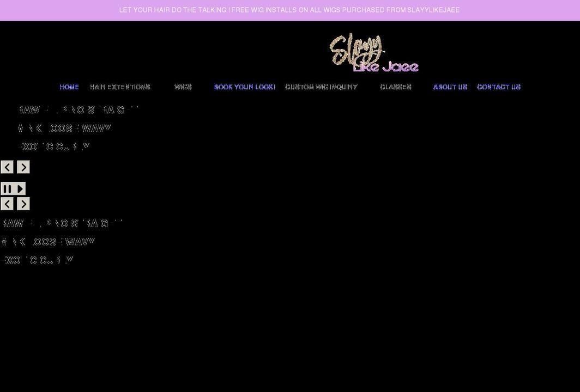The height and width of the screenshot is (392, 580).
Task: Click the next arrow on the bottom carousel
Action: (x=23, y=204)
